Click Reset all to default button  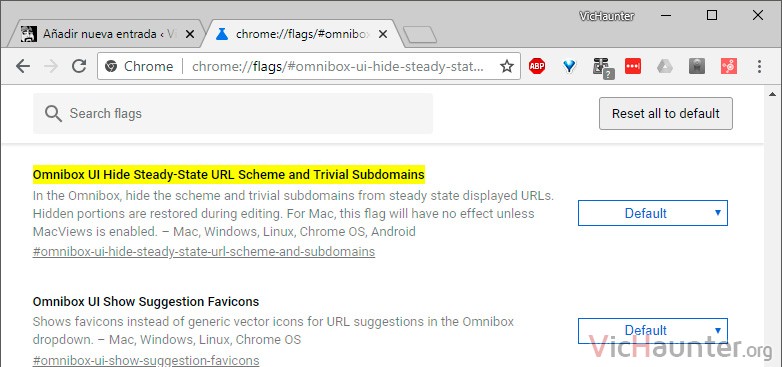[666, 113]
